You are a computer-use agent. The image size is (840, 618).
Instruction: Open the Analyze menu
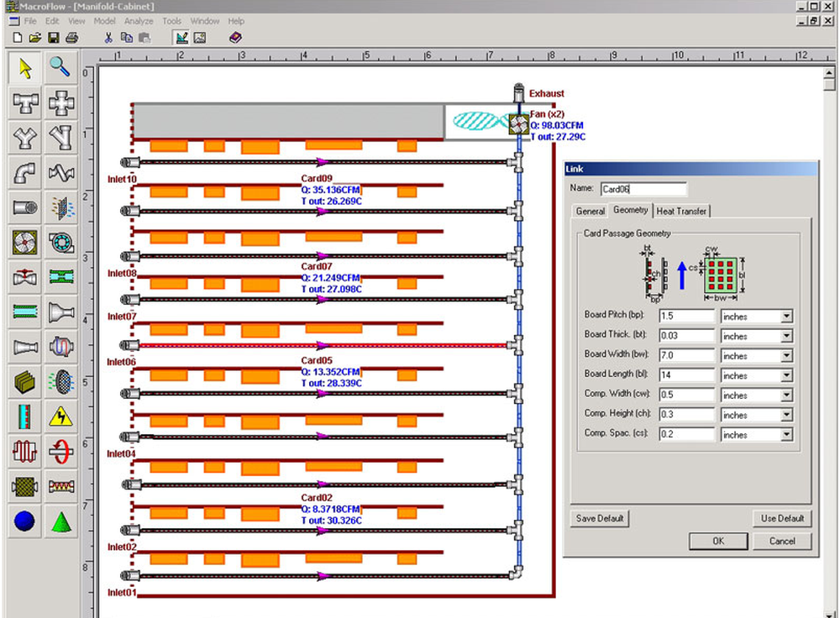tap(139, 21)
